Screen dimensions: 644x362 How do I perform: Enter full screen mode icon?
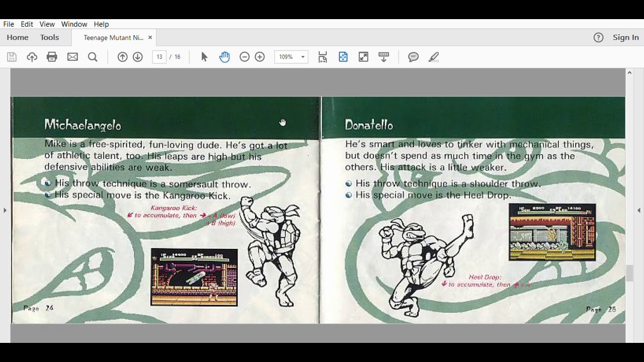click(x=363, y=57)
